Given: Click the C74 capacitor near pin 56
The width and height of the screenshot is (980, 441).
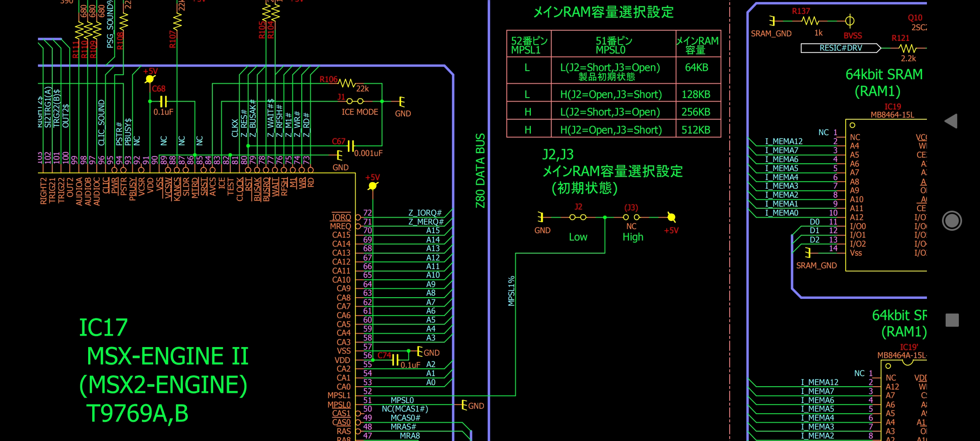Looking at the screenshot, I should click(x=395, y=360).
